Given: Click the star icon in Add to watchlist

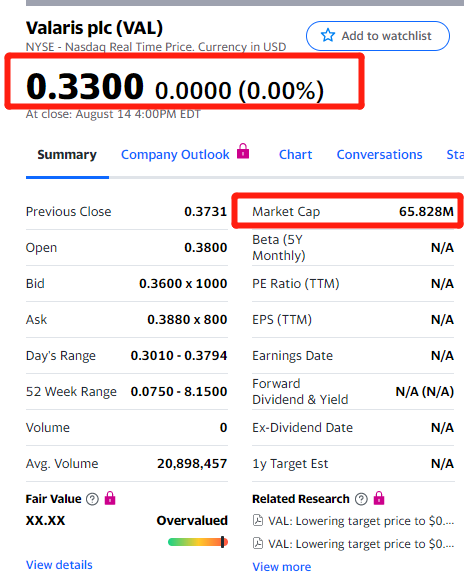Looking at the screenshot, I should coord(328,36).
